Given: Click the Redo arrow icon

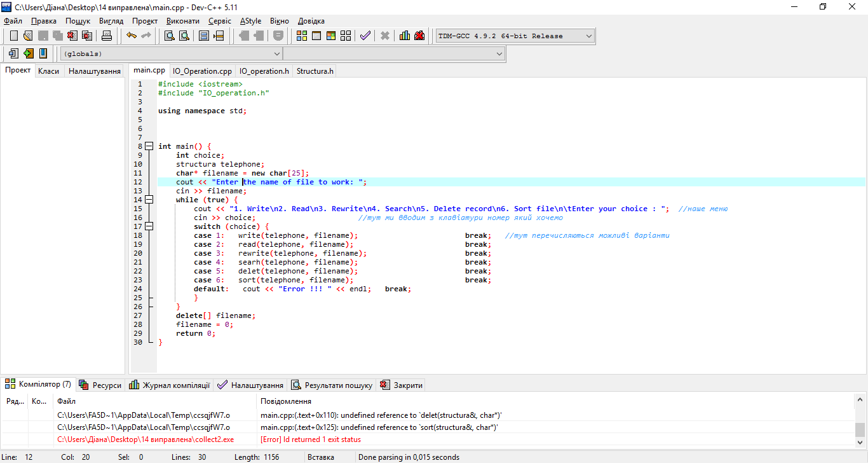Looking at the screenshot, I should [x=146, y=36].
